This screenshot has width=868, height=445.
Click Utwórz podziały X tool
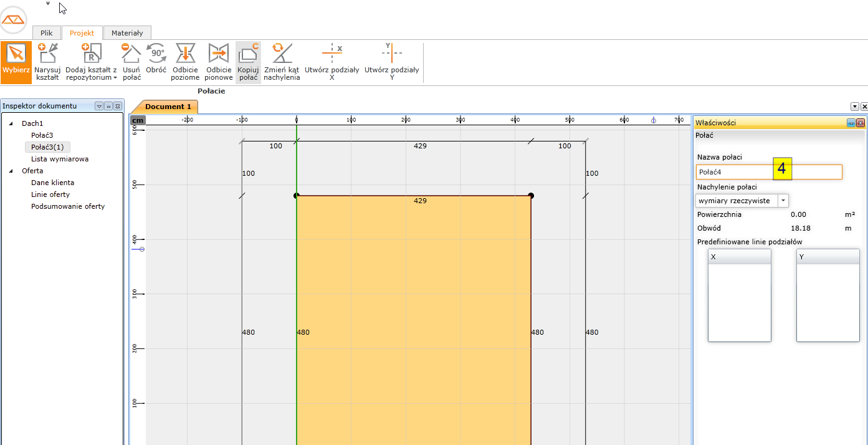pos(331,62)
